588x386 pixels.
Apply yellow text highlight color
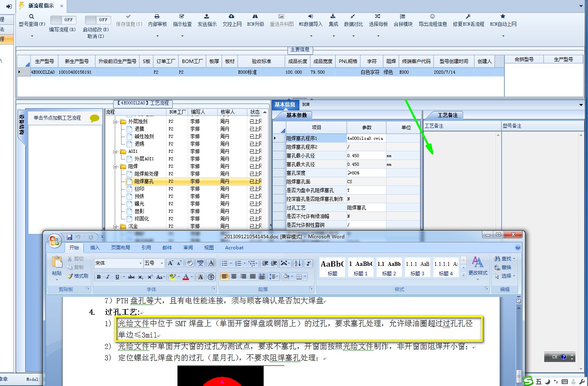pos(172,277)
